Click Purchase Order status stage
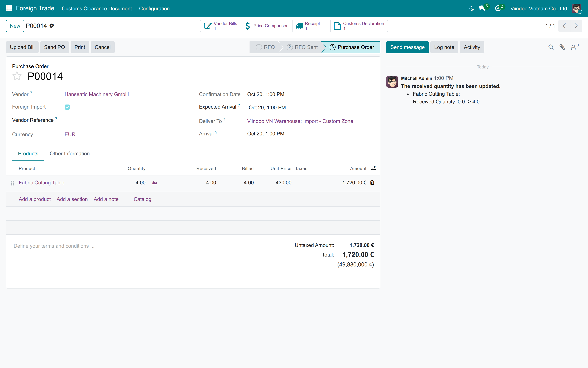588x368 pixels. 352,47
